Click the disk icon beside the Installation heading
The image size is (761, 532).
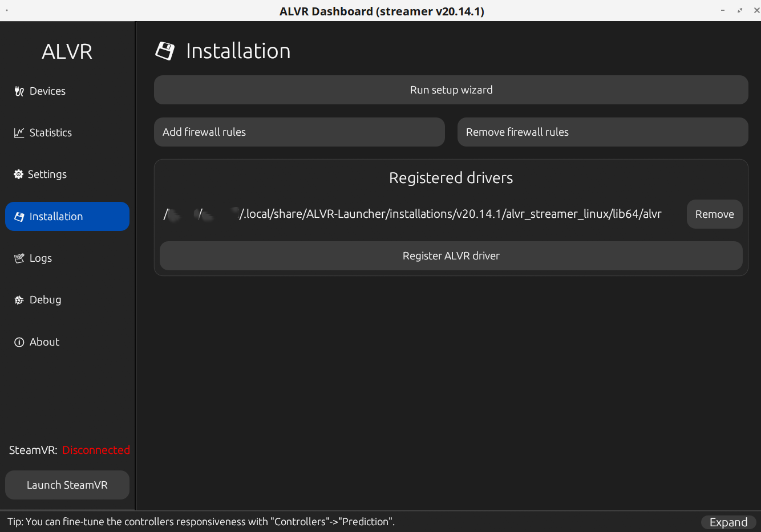165,51
